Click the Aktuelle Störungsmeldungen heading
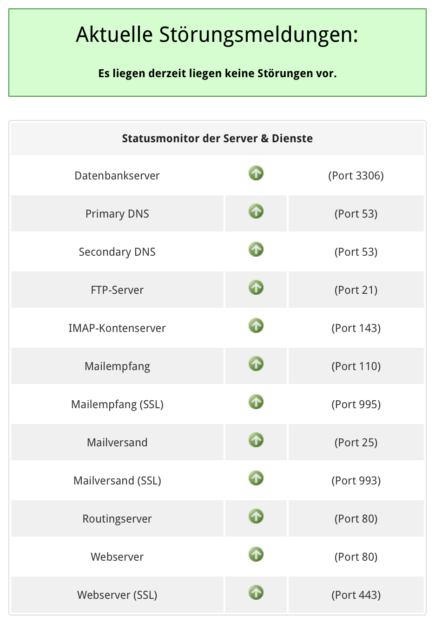Image resolution: width=435 pixels, height=623 pixels. click(x=217, y=34)
